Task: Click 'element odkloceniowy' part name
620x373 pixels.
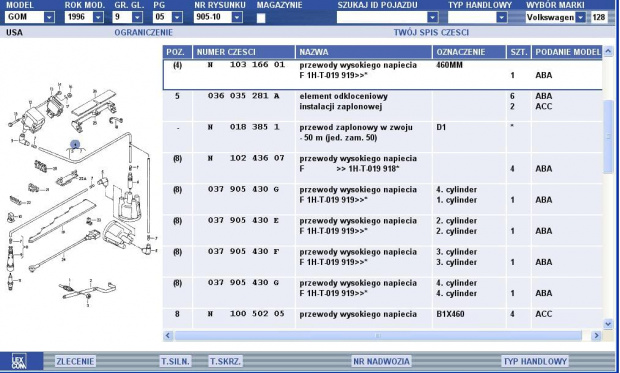Action: pos(343,96)
